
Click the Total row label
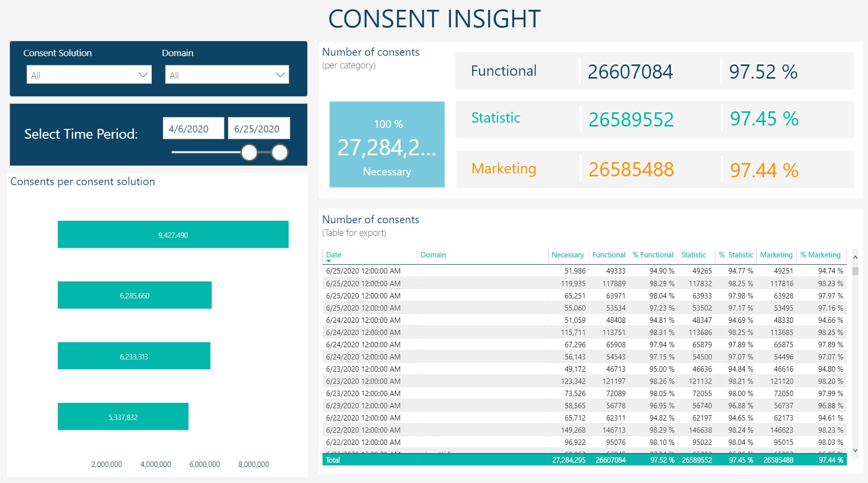[x=333, y=460]
